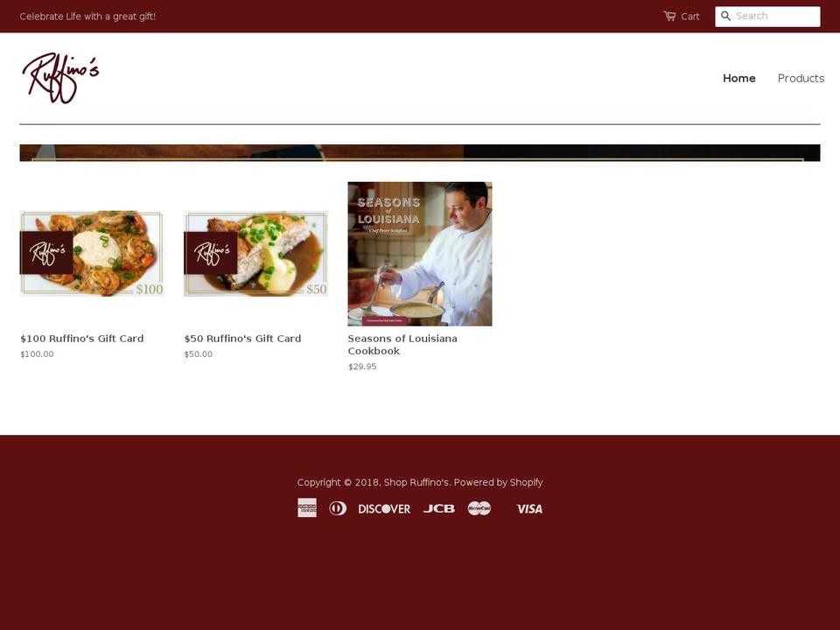Click the $50.00 price text
840x630 pixels.
pyautogui.click(x=199, y=354)
